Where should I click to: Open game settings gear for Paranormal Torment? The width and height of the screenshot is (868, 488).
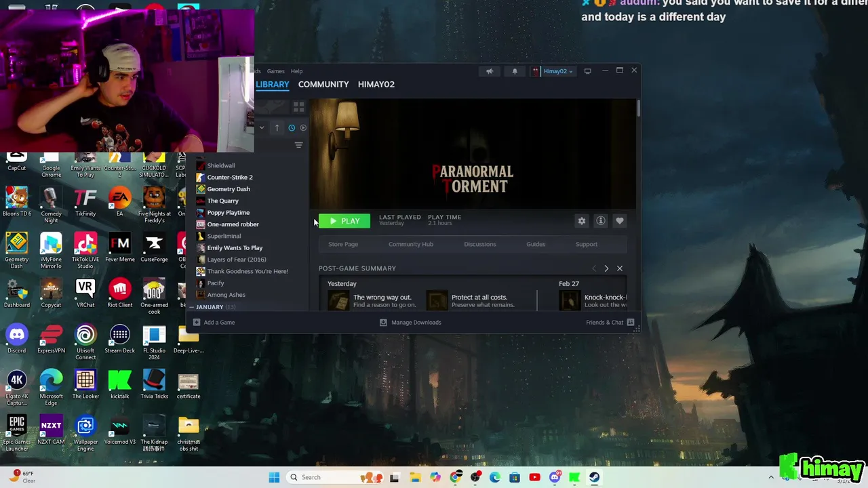(x=581, y=221)
